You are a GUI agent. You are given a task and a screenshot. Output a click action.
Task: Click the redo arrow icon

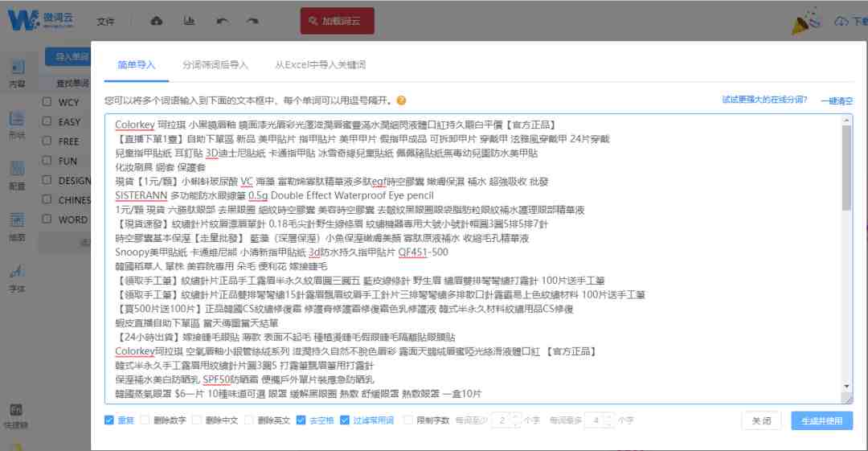point(252,21)
